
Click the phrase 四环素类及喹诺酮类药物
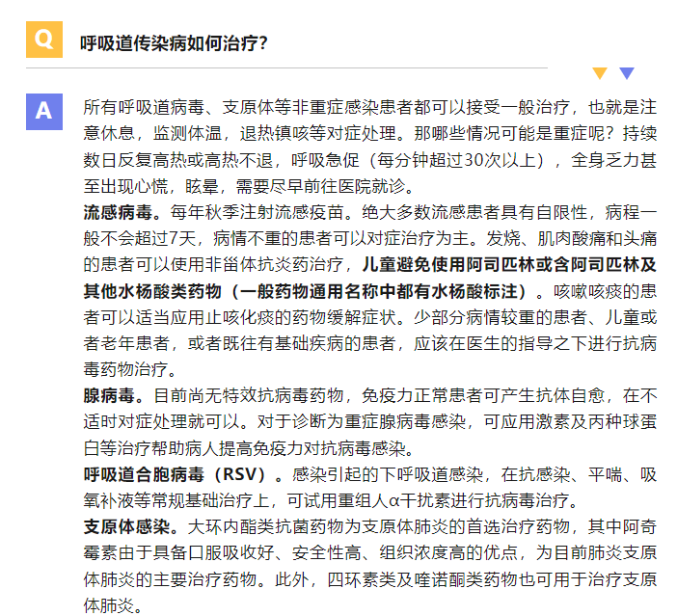(422, 579)
